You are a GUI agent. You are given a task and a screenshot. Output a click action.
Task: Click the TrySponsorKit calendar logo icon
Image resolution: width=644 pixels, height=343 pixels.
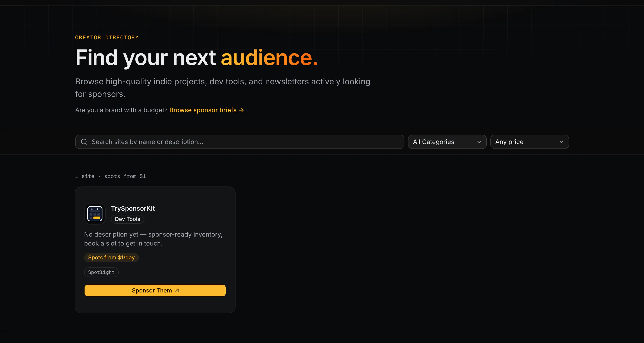click(95, 214)
